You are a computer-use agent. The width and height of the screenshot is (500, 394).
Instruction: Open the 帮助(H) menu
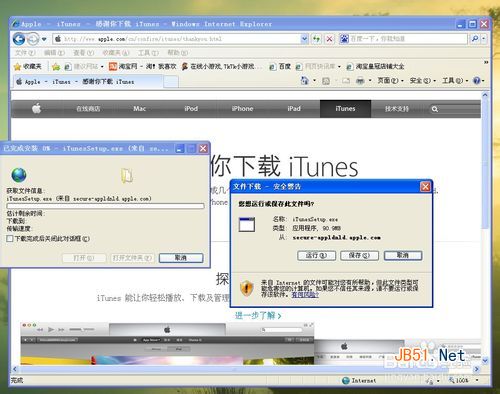(178, 53)
